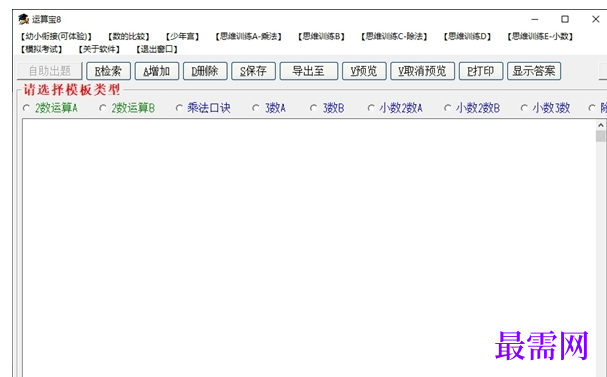This screenshot has width=607, height=377.
Task: Click the D删除 delete button
Action: (205, 71)
